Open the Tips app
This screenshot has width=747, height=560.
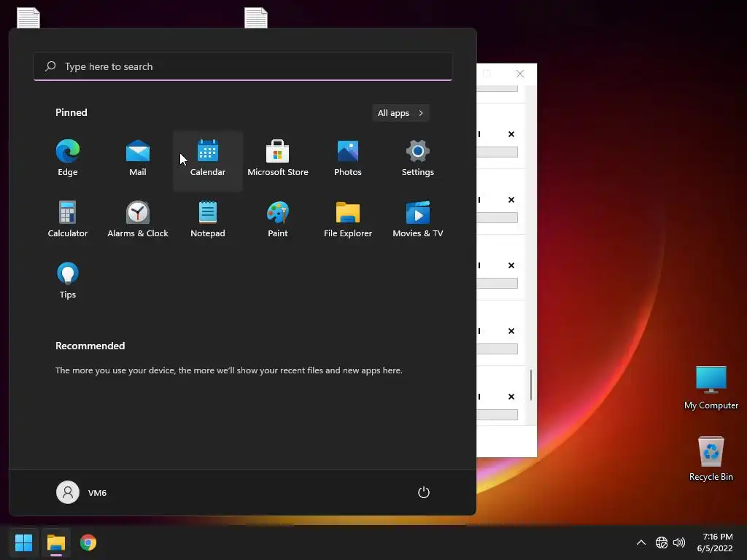(x=68, y=281)
